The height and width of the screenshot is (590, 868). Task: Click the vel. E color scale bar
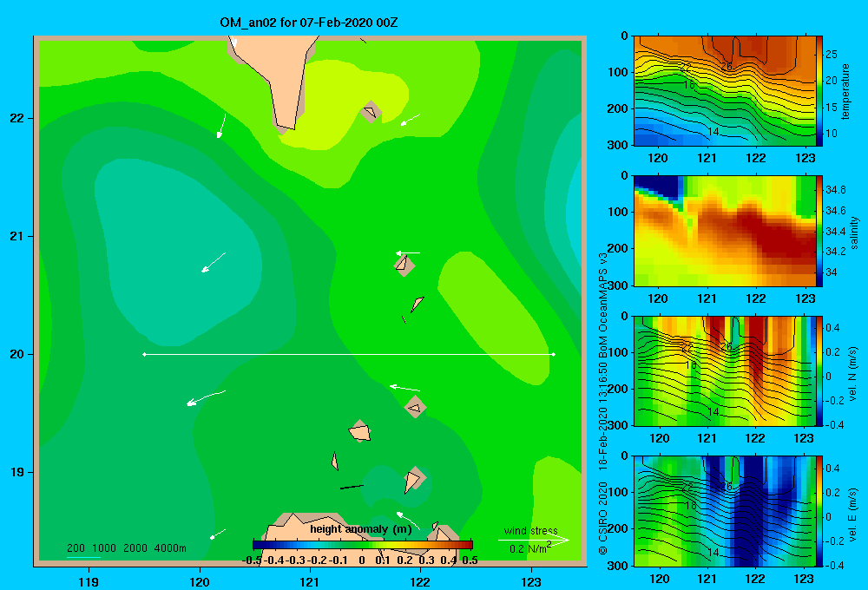coord(819,511)
